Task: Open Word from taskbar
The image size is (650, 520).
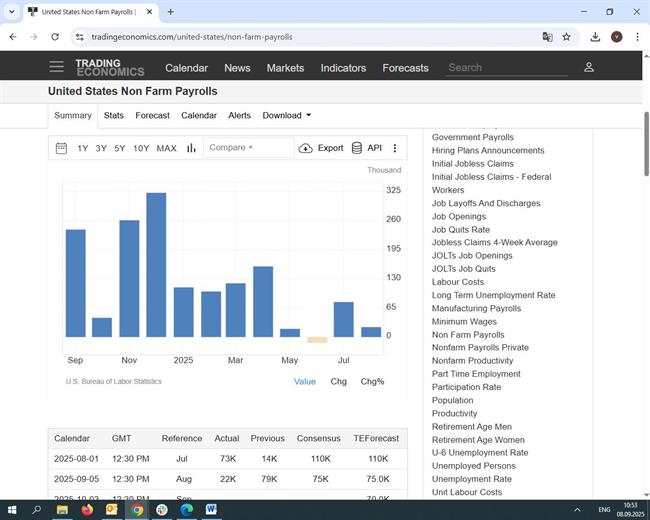Action: (211, 509)
